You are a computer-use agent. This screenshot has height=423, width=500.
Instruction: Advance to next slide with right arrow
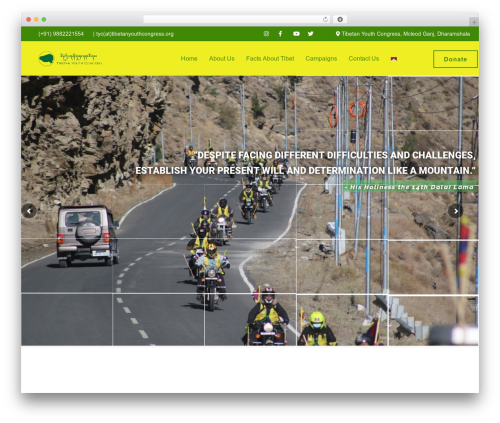(x=455, y=211)
